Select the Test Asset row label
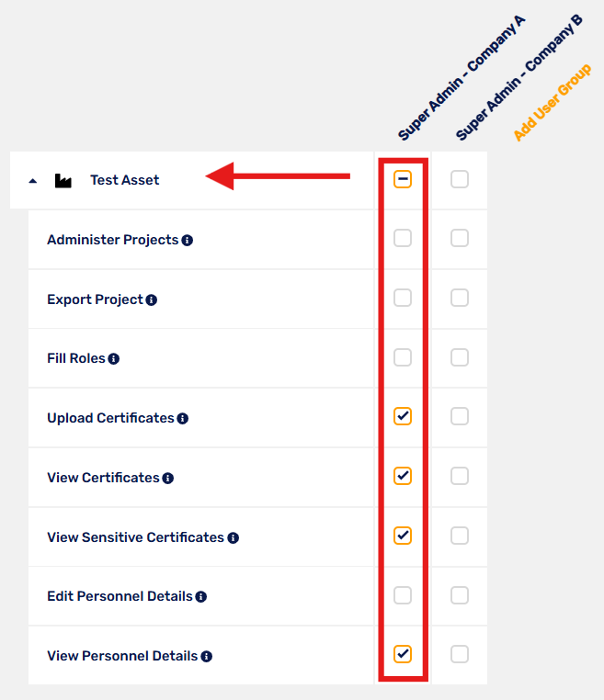Screen dimensions: 604x700 pyautogui.click(x=125, y=180)
